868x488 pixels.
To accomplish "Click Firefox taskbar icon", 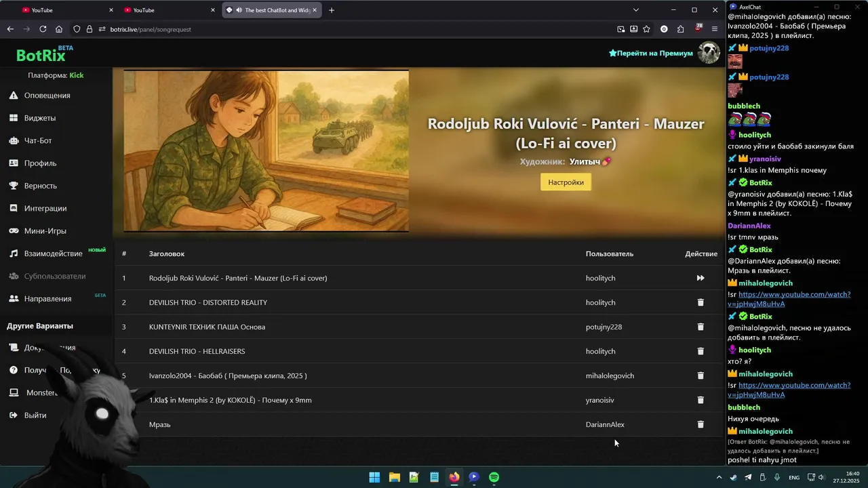I will [x=454, y=477].
